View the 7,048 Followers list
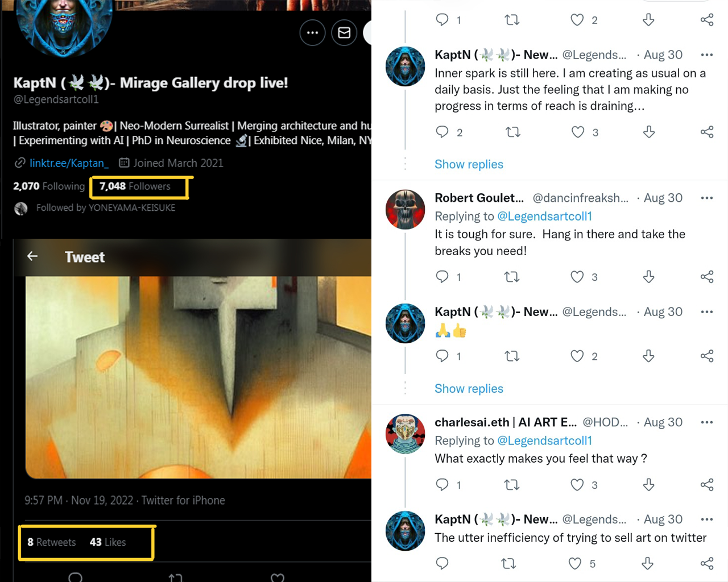Screen dimensions: 728x582 pos(135,186)
